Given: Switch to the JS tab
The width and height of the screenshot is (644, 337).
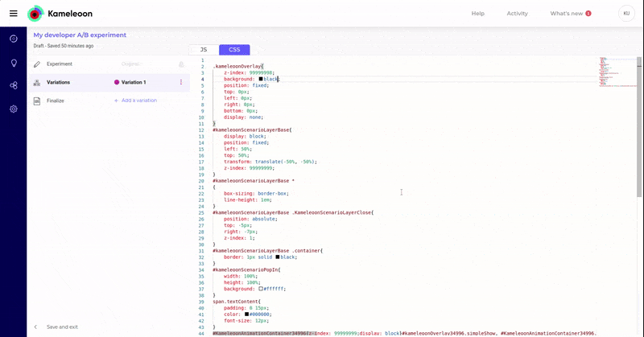Looking at the screenshot, I should point(204,50).
